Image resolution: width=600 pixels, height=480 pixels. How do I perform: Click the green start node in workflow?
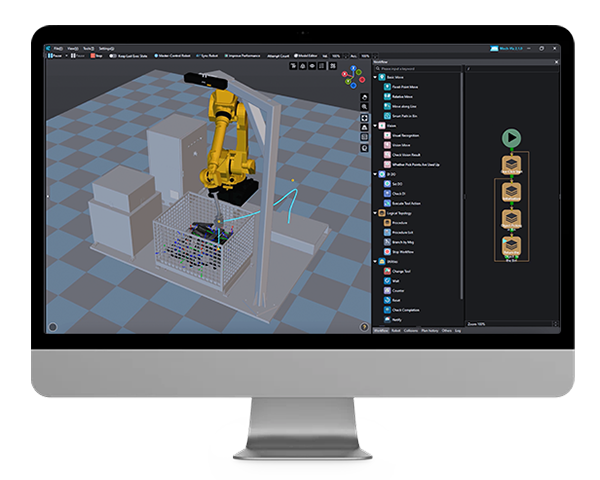click(511, 138)
